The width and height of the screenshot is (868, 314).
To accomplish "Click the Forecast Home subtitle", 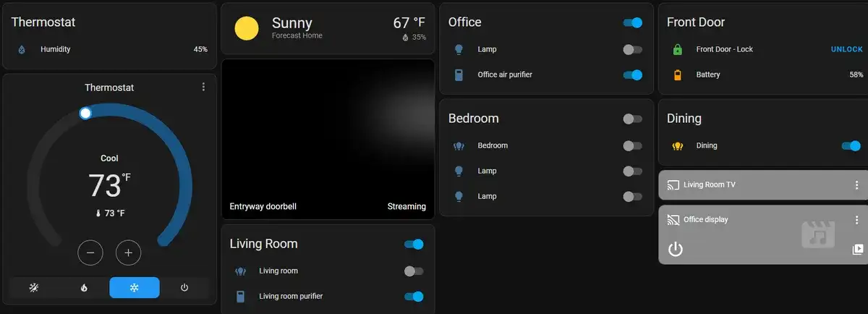I will [x=297, y=35].
